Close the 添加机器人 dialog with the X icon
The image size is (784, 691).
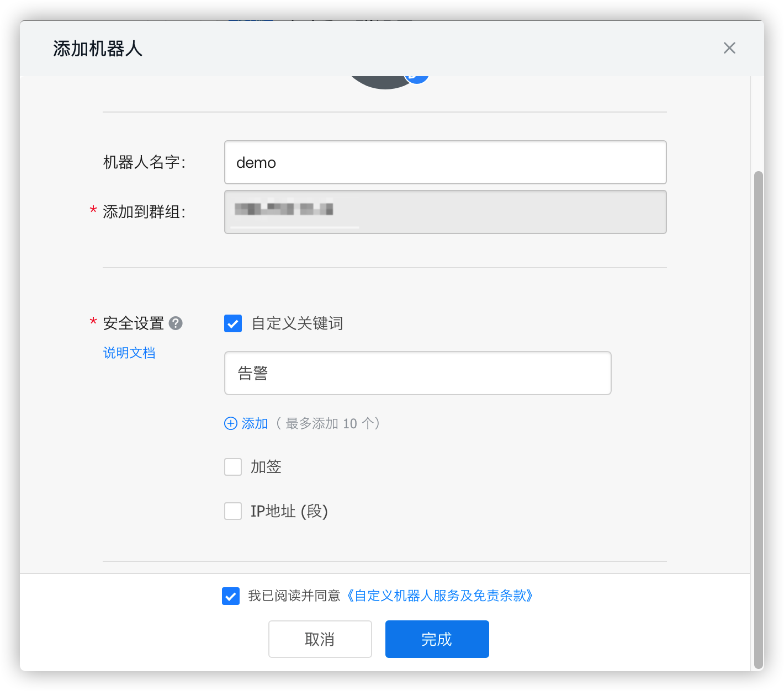click(729, 48)
